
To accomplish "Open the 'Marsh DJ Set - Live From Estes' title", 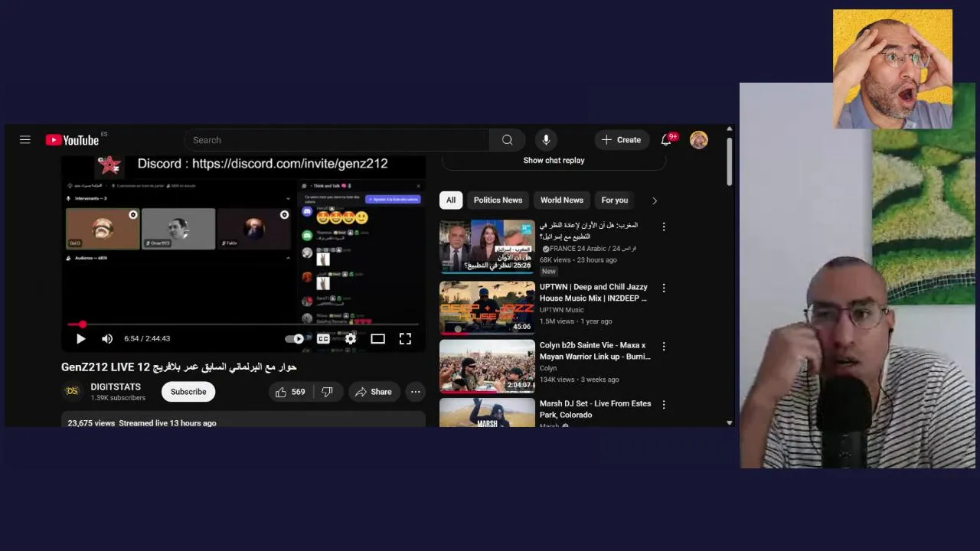I will tap(595, 409).
